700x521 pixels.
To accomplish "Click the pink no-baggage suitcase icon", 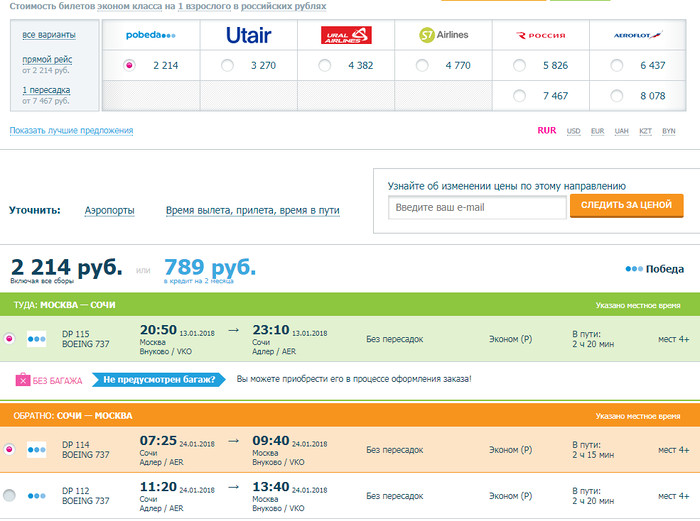I will 23,379.
